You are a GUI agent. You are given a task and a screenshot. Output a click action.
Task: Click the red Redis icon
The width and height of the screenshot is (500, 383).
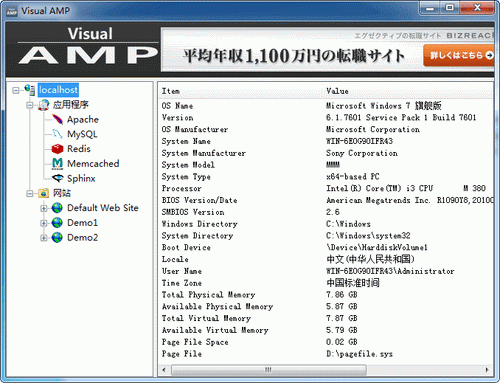point(57,149)
